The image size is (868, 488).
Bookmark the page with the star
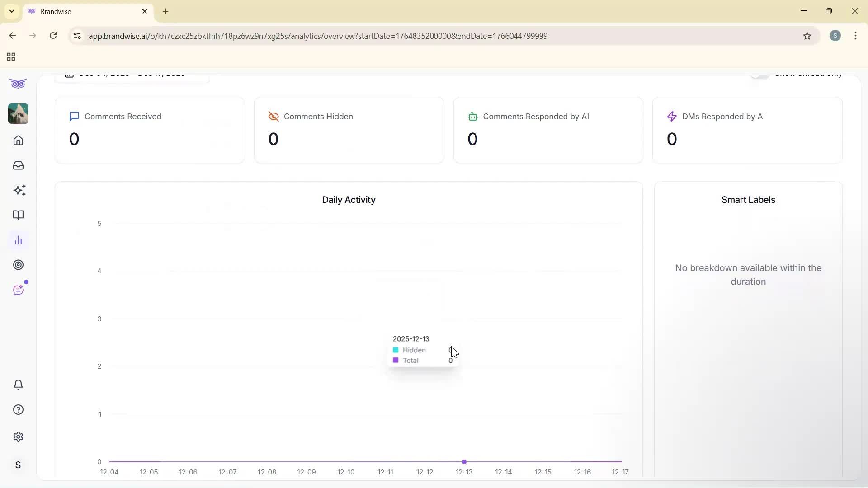808,36
